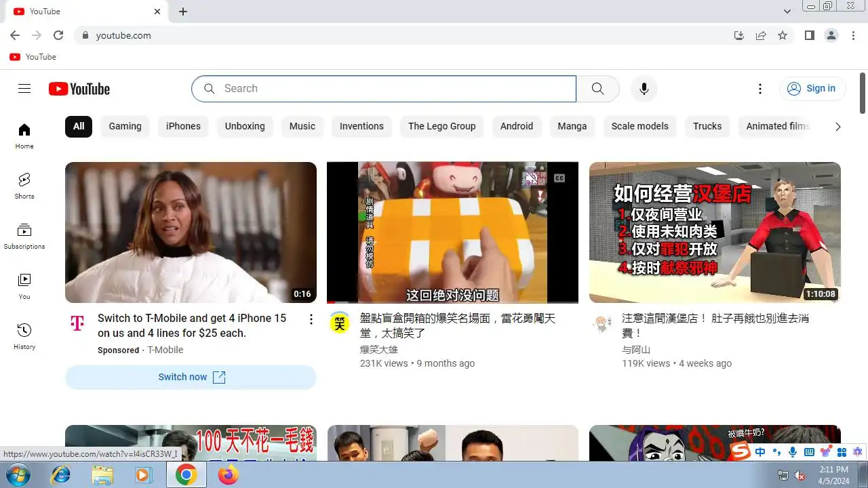This screenshot has width=868, height=488.
Task: Open the tab search dropdown
Action: tap(787, 12)
